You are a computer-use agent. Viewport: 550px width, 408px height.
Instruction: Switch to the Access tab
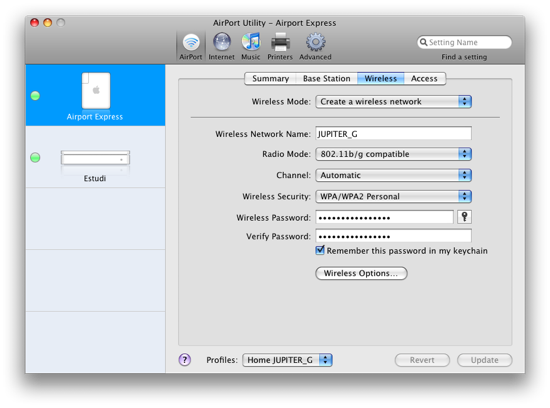click(x=424, y=79)
